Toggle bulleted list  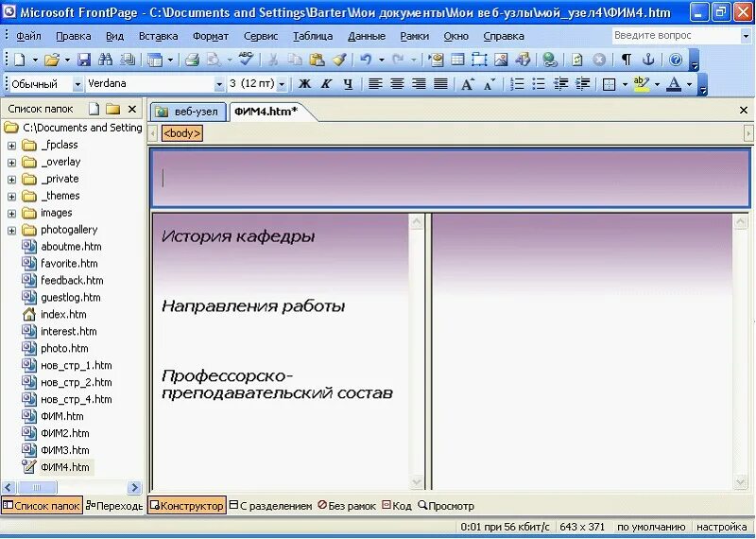point(539,84)
